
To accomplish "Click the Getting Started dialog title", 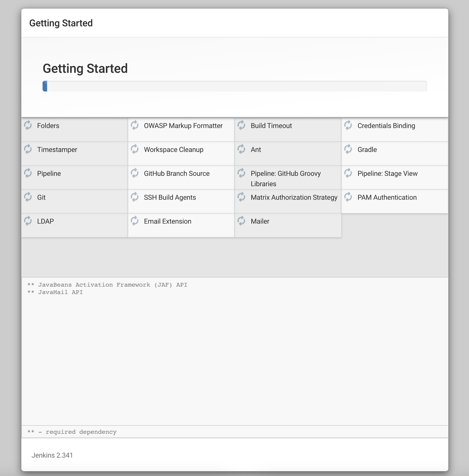I will (x=61, y=23).
